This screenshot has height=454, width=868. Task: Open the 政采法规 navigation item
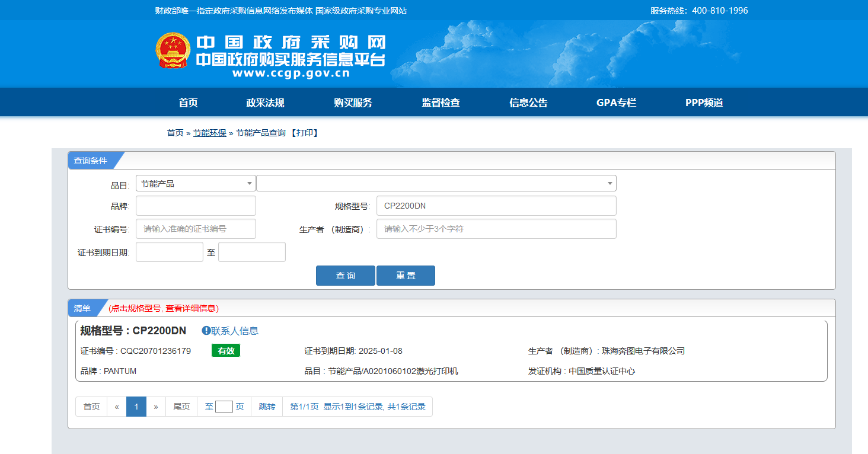coord(265,103)
